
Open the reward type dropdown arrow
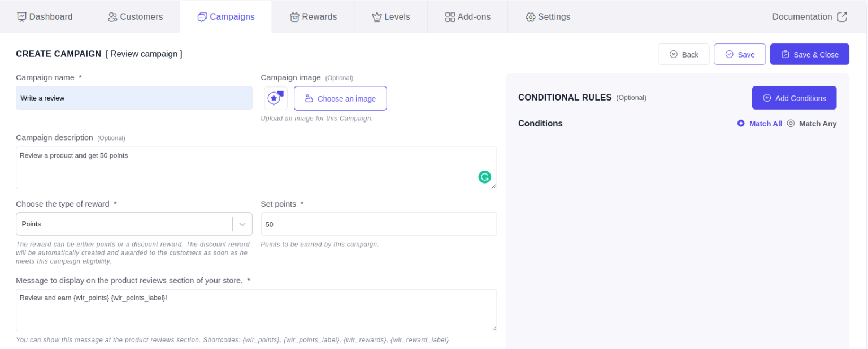click(242, 224)
